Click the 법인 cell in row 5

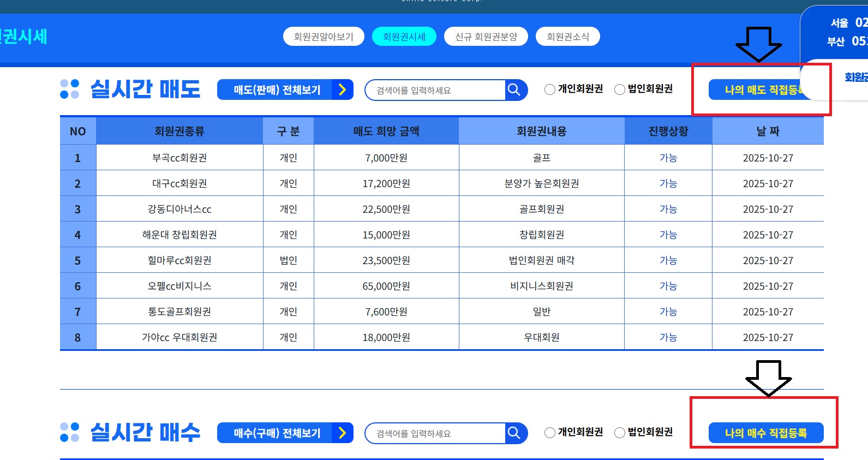(289, 260)
